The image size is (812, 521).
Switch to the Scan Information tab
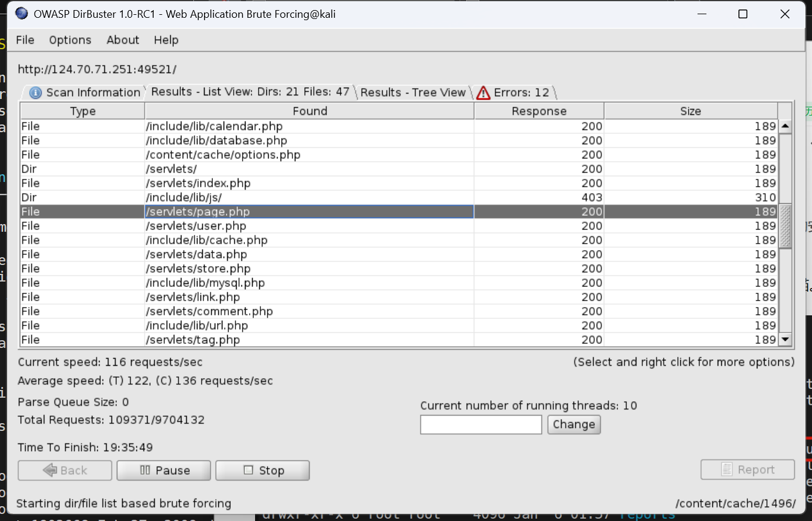coord(84,92)
